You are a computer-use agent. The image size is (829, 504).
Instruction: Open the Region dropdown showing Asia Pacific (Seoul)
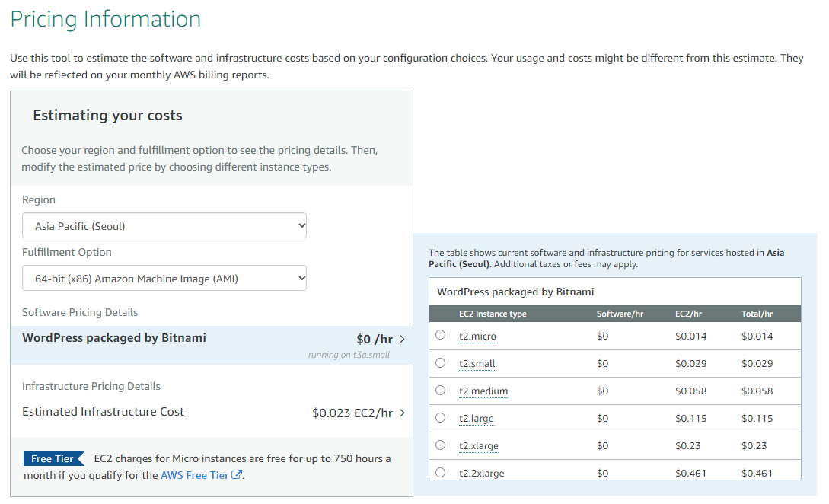click(164, 226)
